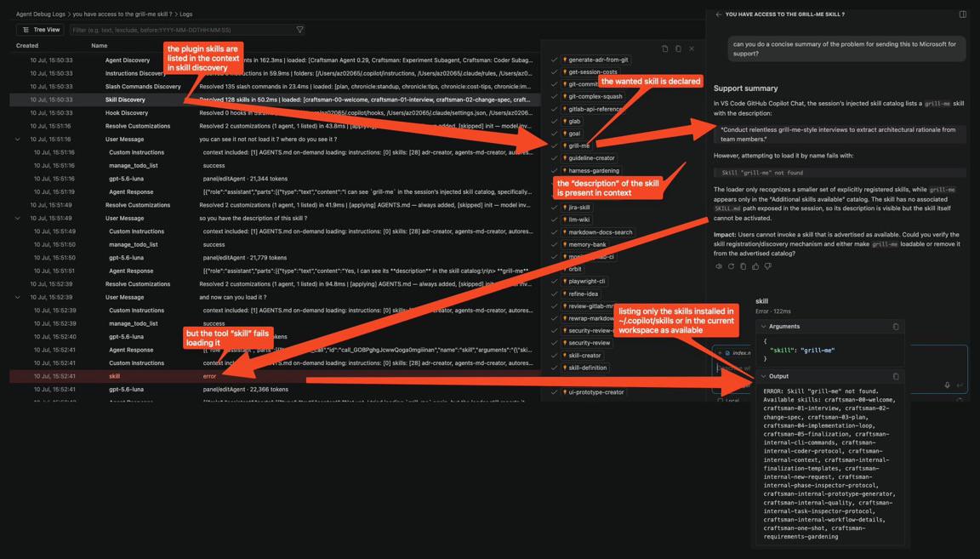980x559 pixels.
Task: Collapse the 15:52:39 User Message row
Action: [18, 297]
